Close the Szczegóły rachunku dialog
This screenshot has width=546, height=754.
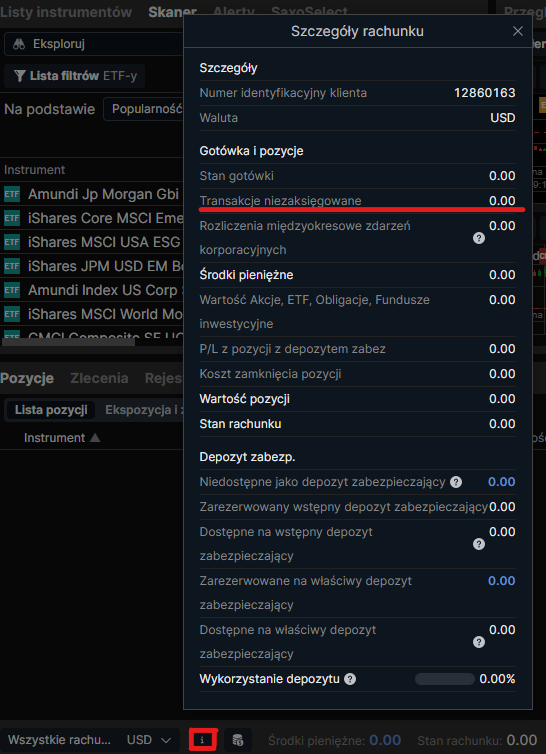tap(518, 31)
